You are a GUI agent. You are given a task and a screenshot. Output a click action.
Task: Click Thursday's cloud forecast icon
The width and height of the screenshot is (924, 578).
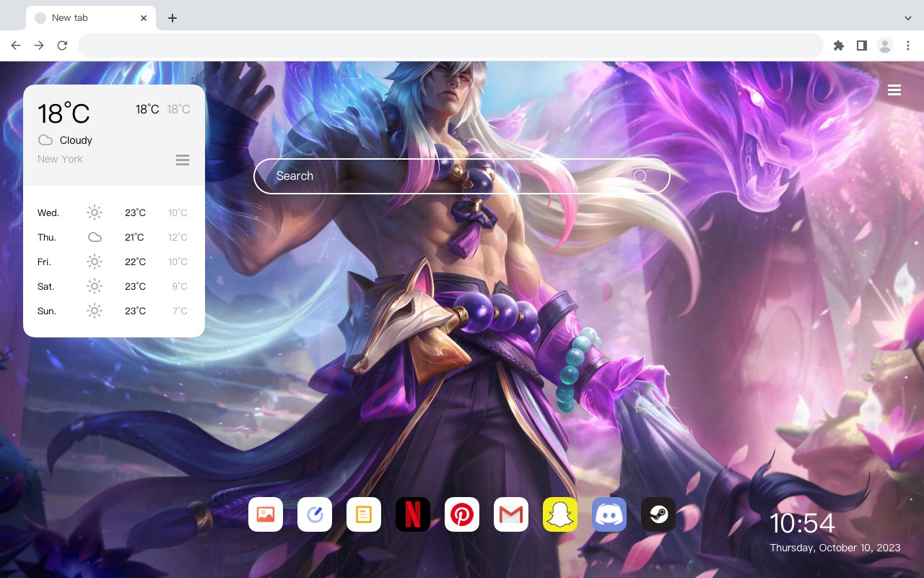pos(95,237)
